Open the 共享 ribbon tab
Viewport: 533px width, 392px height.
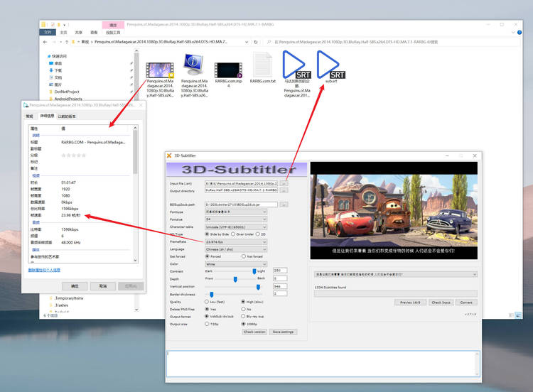[x=78, y=32]
